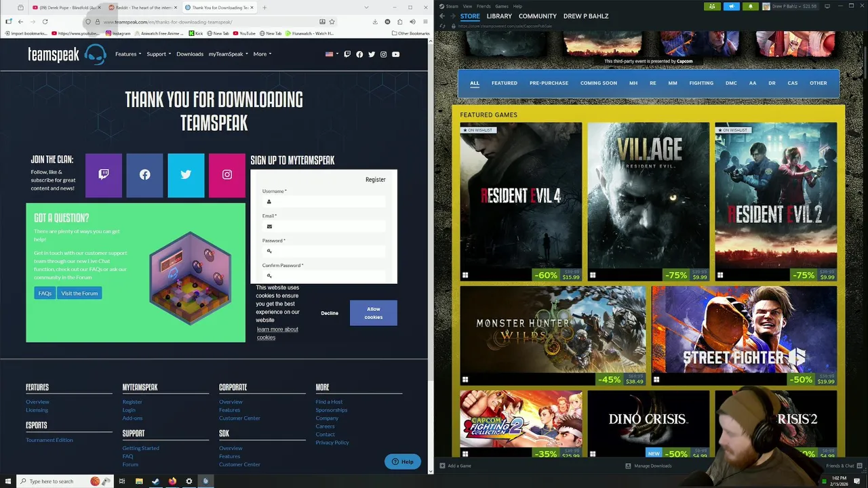Click the Password input field

click(324, 251)
